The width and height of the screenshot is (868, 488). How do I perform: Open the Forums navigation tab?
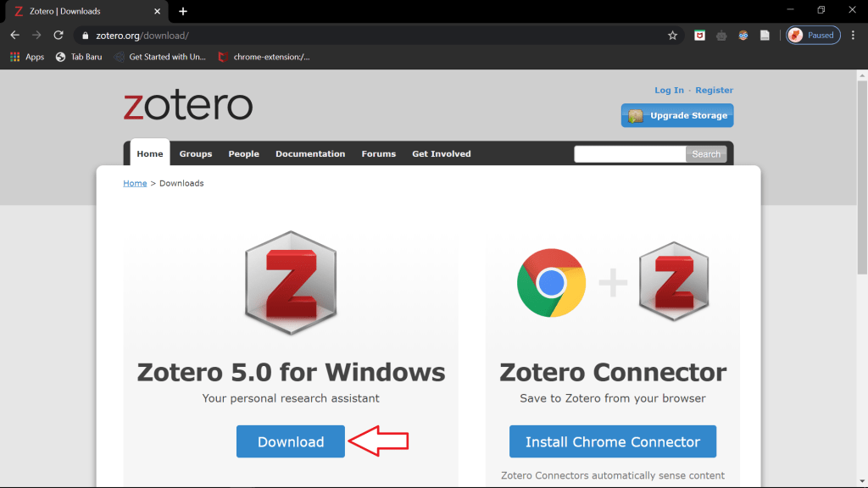pyautogui.click(x=378, y=153)
